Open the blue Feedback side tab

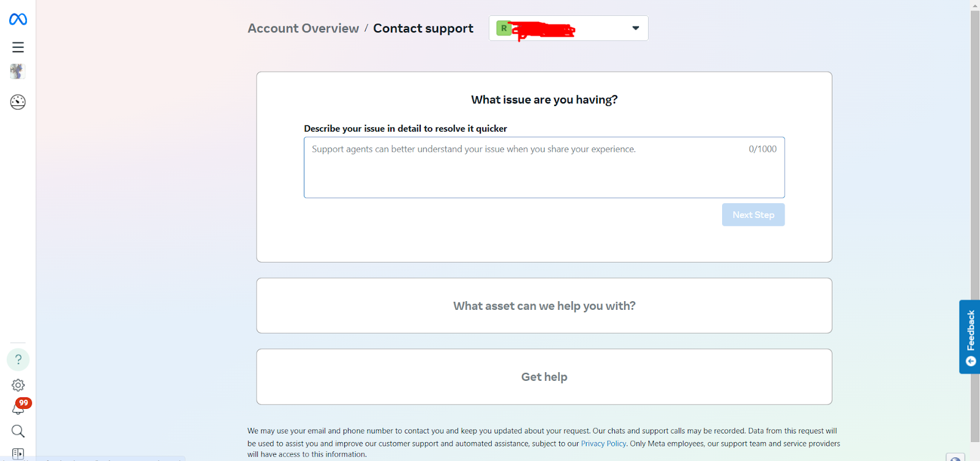(970, 337)
